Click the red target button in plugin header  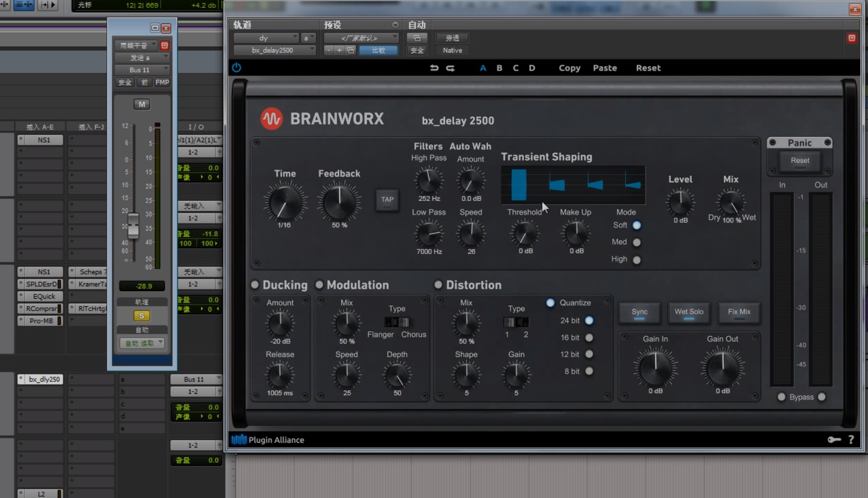coord(852,38)
